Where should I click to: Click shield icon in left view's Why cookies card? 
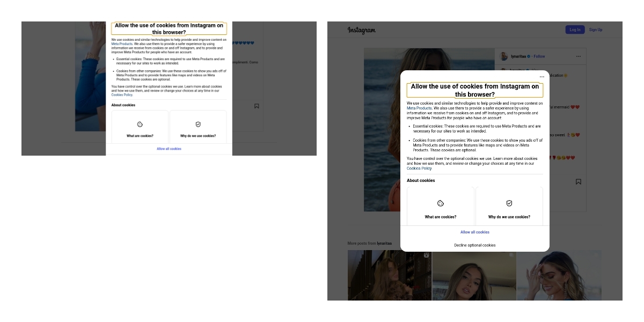click(x=198, y=124)
